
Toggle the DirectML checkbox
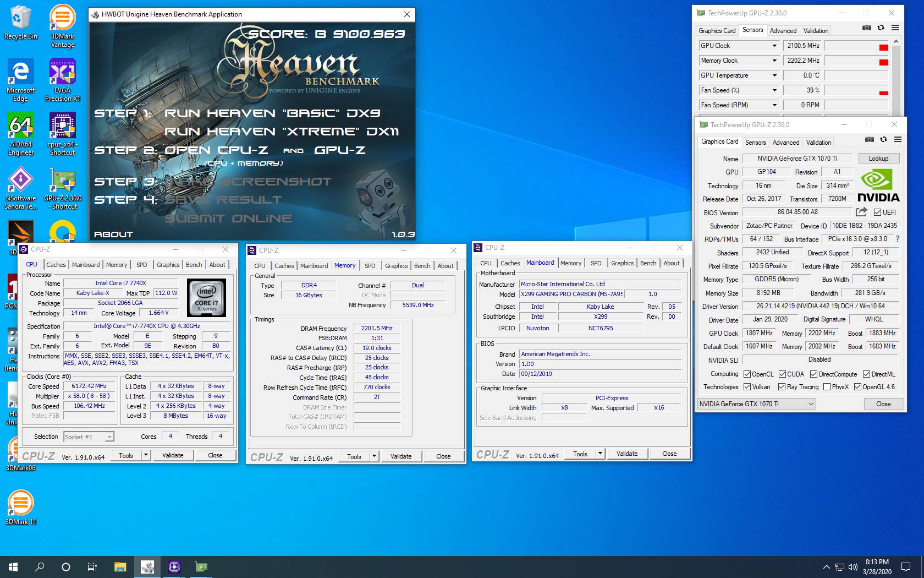tap(866, 374)
